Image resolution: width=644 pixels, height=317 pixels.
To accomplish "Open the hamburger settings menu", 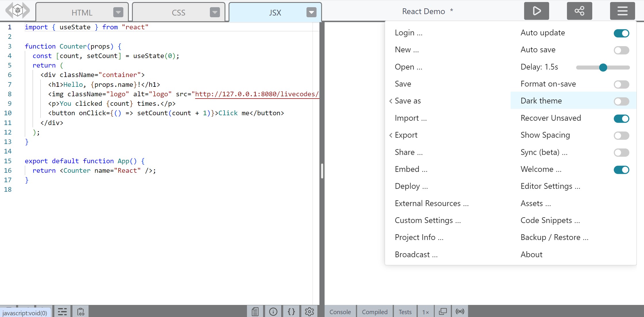I will click(x=622, y=11).
